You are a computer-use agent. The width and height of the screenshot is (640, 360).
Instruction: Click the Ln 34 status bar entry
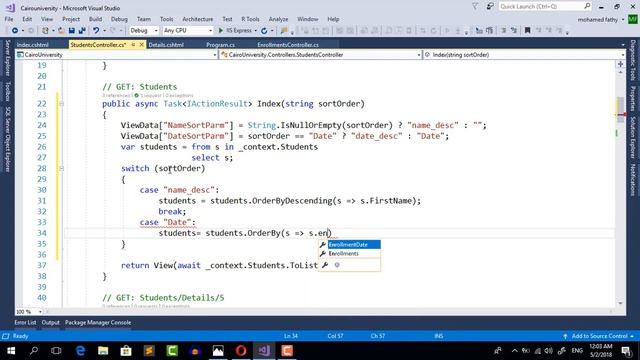coord(291,336)
